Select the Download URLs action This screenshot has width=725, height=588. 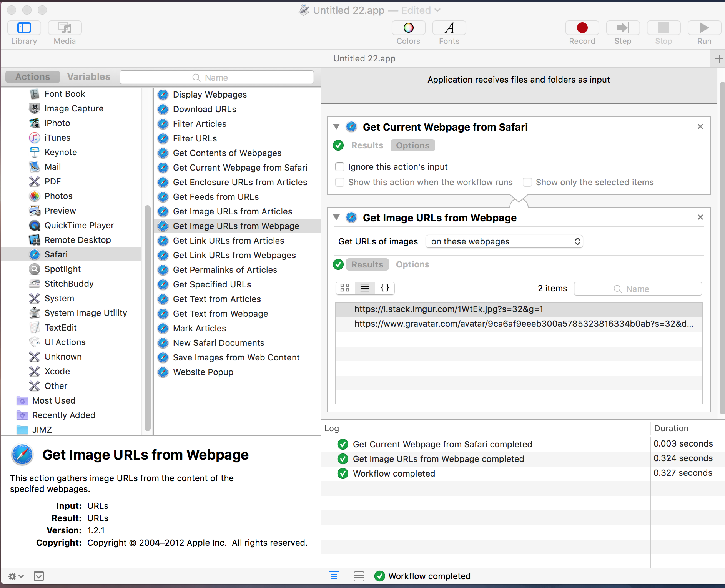[237, 109]
